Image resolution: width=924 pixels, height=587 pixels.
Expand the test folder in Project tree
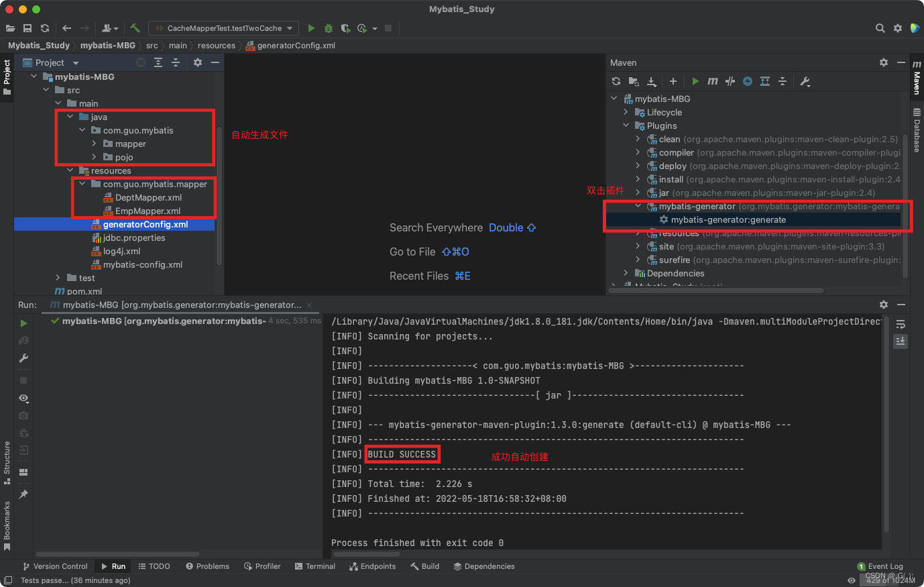click(58, 278)
